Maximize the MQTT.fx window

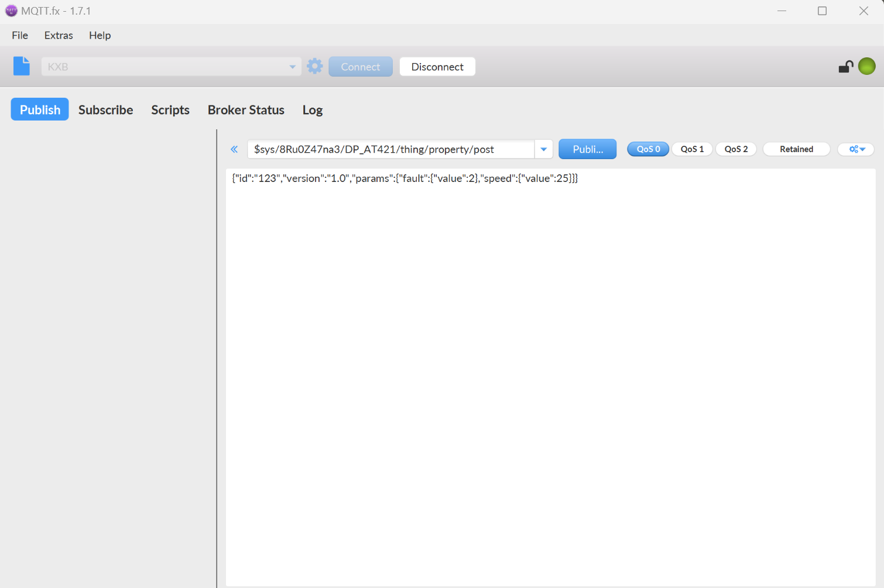[x=823, y=11]
